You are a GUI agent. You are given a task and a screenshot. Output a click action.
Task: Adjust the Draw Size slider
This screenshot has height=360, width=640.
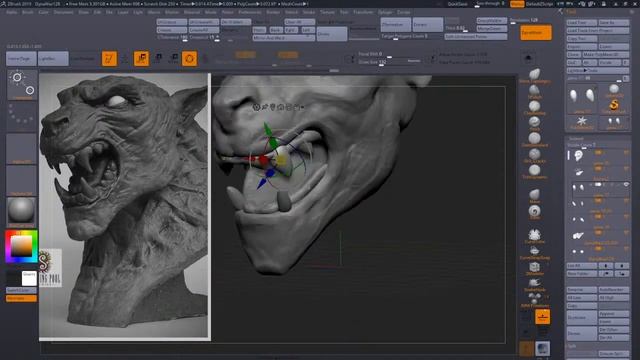pyautogui.click(x=389, y=62)
